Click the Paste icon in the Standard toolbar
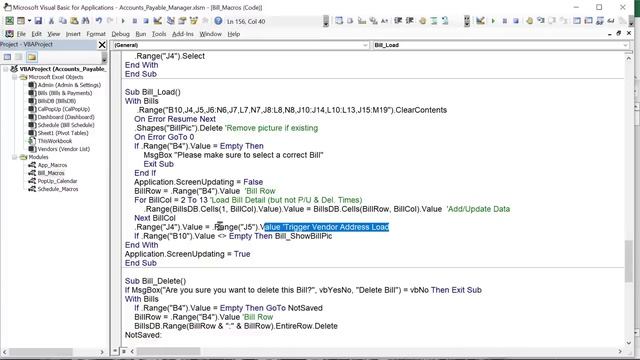The image size is (640, 360). [x=74, y=21]
